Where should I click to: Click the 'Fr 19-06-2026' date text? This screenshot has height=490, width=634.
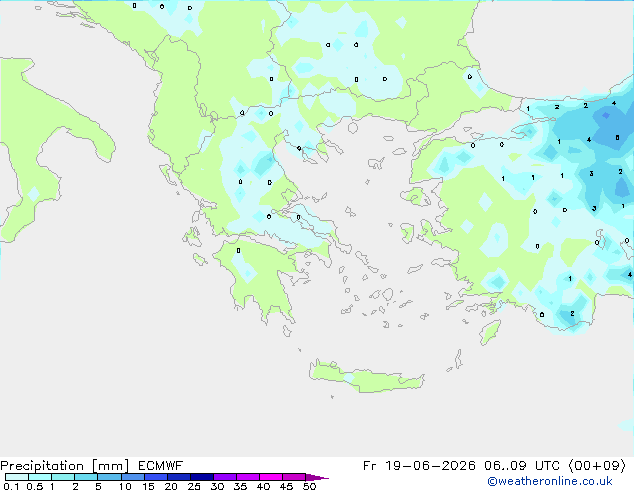(419, 466)
